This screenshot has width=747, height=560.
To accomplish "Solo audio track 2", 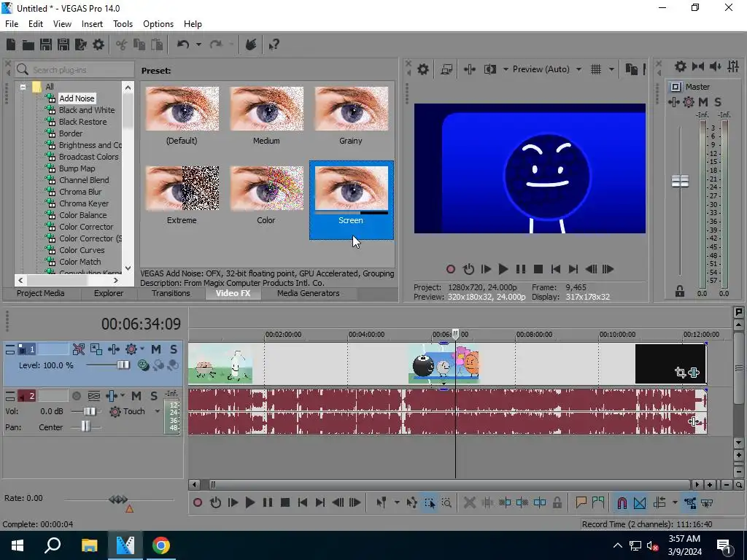I will coord(154,396).
